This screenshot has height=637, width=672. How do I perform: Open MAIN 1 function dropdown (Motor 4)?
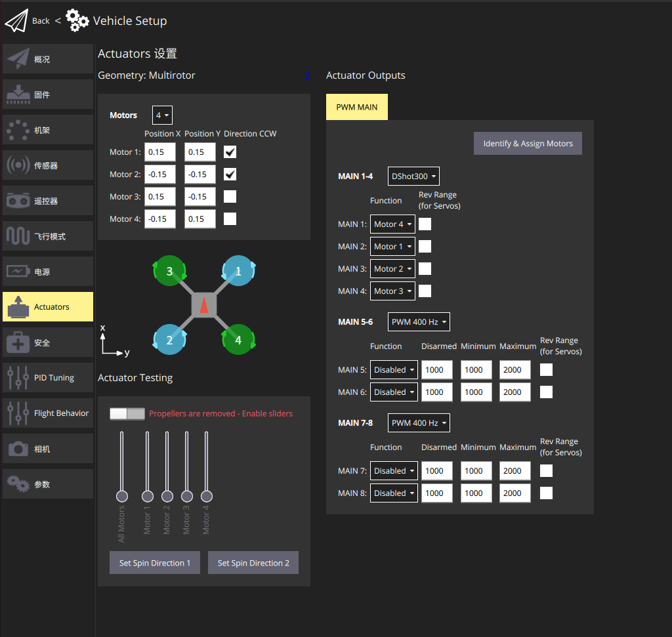tap(392, 224)
